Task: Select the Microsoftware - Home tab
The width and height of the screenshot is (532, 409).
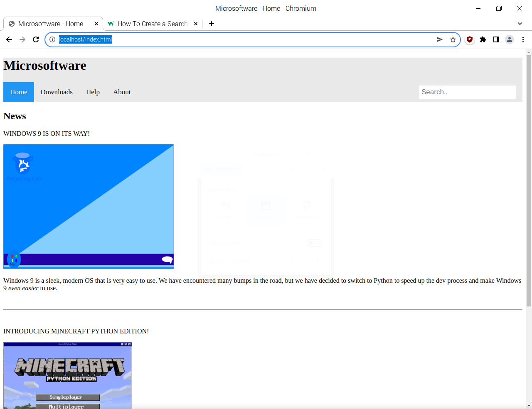Action: pos(53,24)
